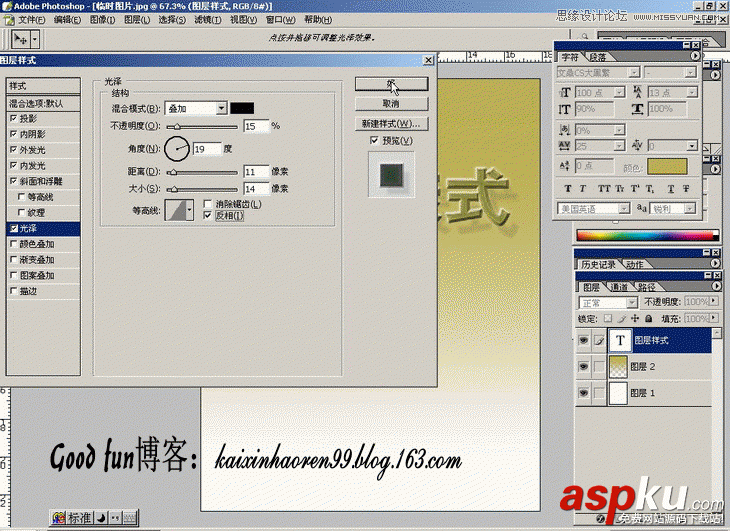Enable the 渐变叠加 gradient overlay checkbox
This screenshot has width=730, height=531.
(x=14, y=260)
